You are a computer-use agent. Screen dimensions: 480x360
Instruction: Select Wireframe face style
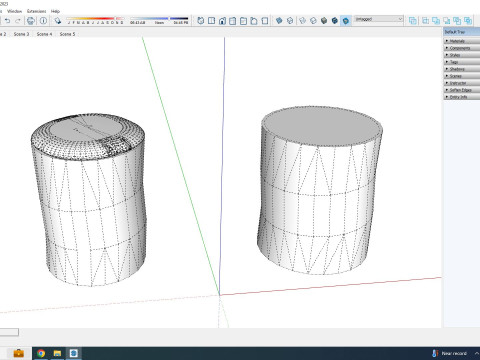pos(303,21)
